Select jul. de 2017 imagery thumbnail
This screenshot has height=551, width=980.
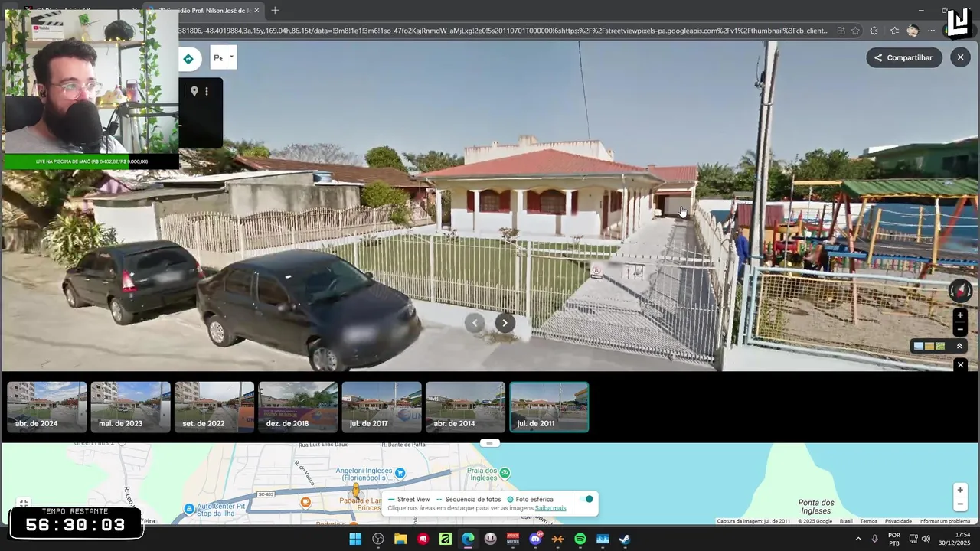coord(382,407)
